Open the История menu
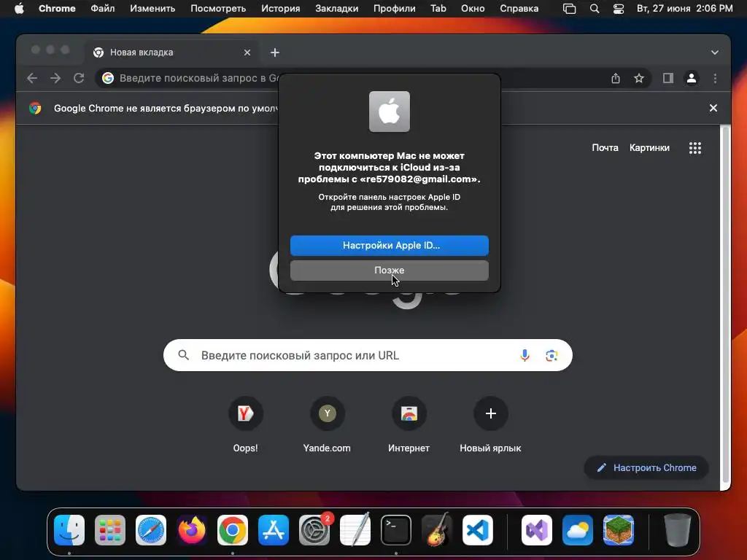This screenshot has height=560, width=747. [281, 9]
